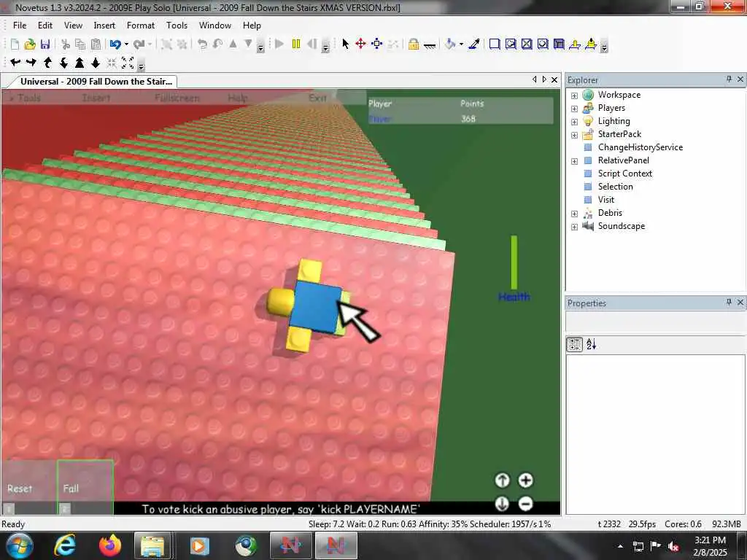Viewport: 747px width, 560px height.
Task: Click the New document icon
Action: click(x=15, y=44)
